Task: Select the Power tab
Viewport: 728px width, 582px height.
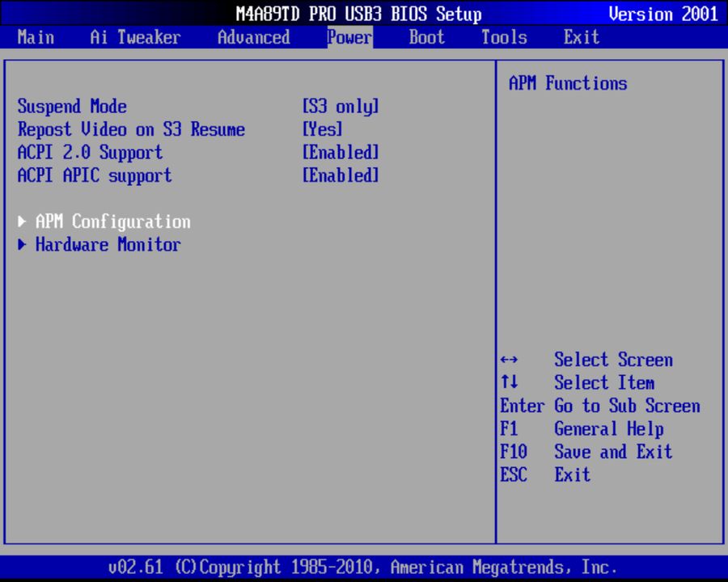Action: tap(349, 37)
